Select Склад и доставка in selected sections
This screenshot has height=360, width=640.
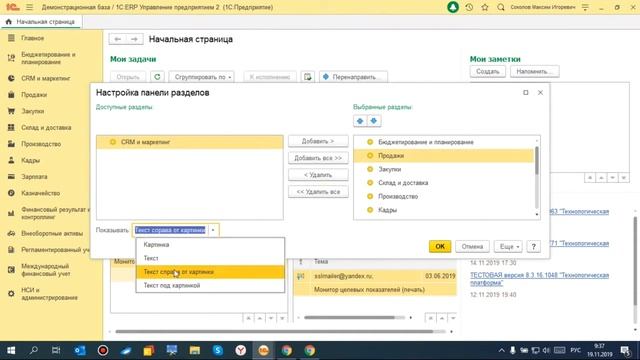coord(444,183)
